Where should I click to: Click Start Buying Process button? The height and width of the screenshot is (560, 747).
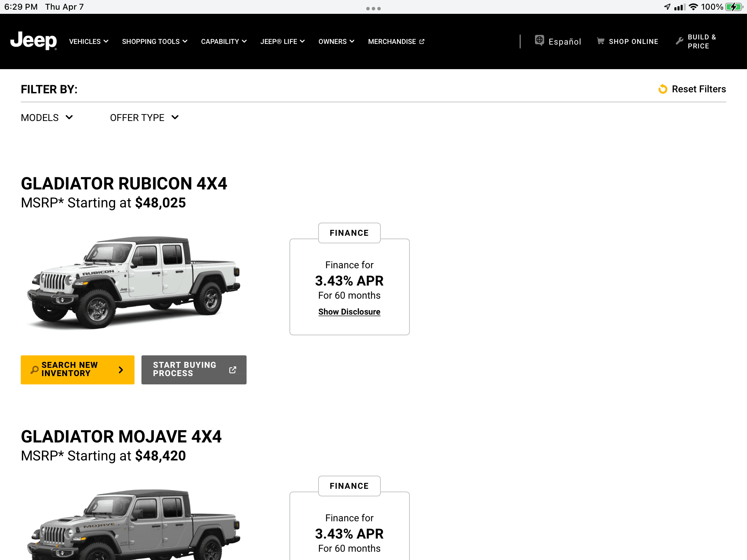[194, 370]
